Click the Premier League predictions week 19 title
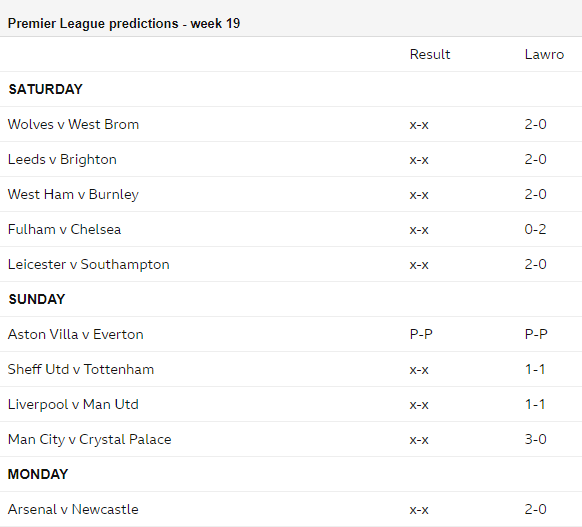 [124, 23]
